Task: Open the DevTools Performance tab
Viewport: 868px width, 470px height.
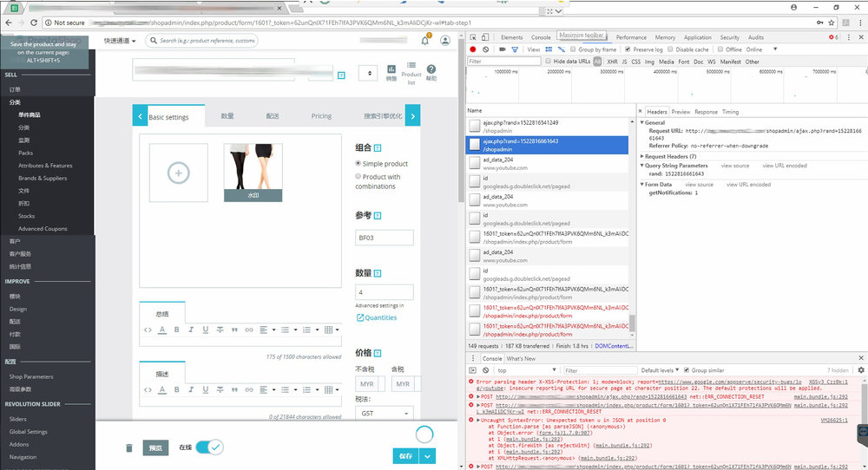Action: (631, 37)
